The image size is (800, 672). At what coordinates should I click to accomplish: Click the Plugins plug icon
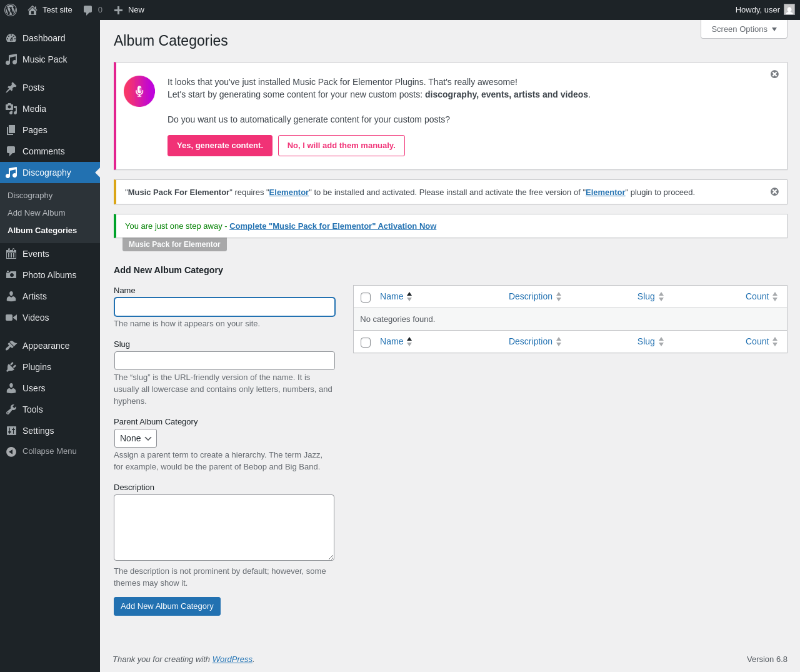[x=11, y=367]
